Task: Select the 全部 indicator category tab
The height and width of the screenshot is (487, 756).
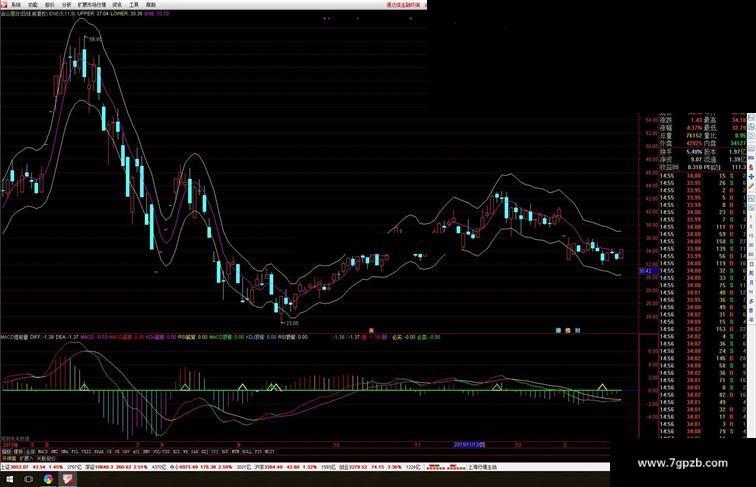Action: pyautogui.click(x=30, y=452)
